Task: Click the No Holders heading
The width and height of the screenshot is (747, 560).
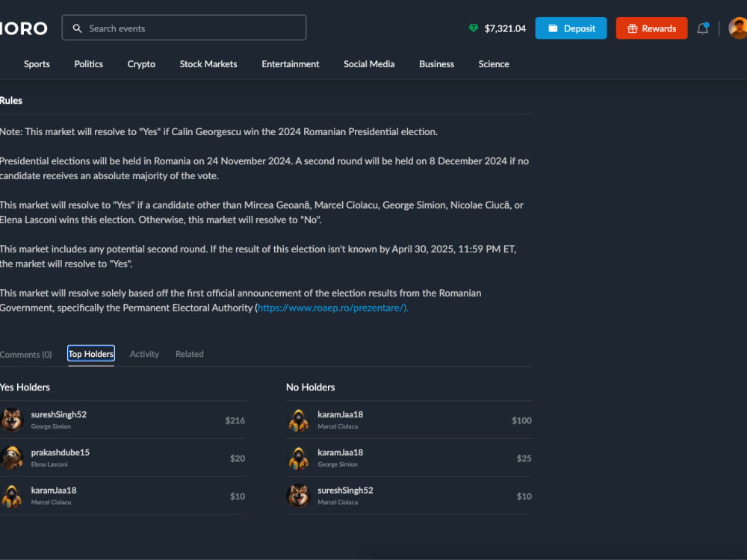Action: coord(310,387)
